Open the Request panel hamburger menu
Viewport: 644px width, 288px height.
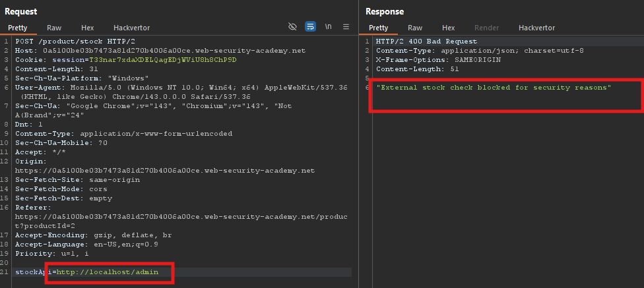click(346, 26)
